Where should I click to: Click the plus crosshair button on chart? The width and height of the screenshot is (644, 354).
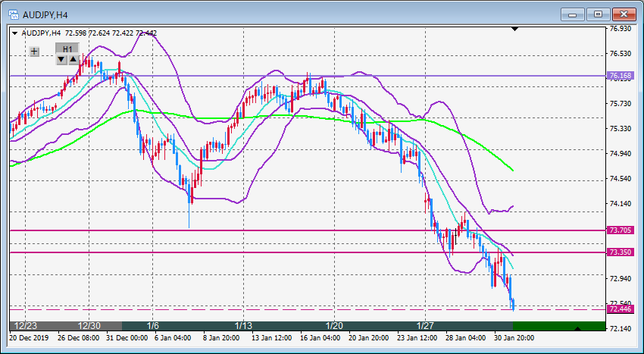[35, 52]
